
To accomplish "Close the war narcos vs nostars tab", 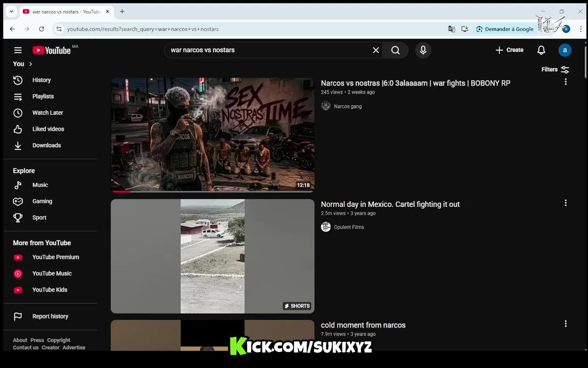I will click(x=107, y=12).
